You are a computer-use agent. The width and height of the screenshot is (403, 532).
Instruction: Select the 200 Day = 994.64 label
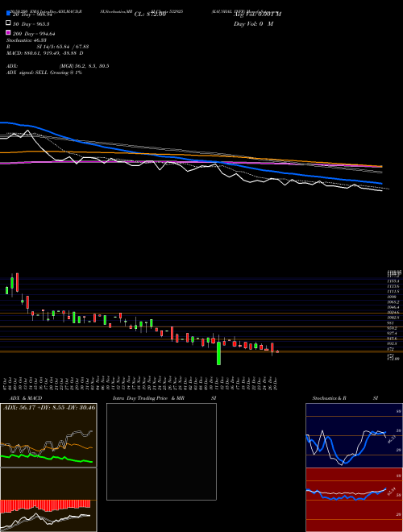[34, 34]
